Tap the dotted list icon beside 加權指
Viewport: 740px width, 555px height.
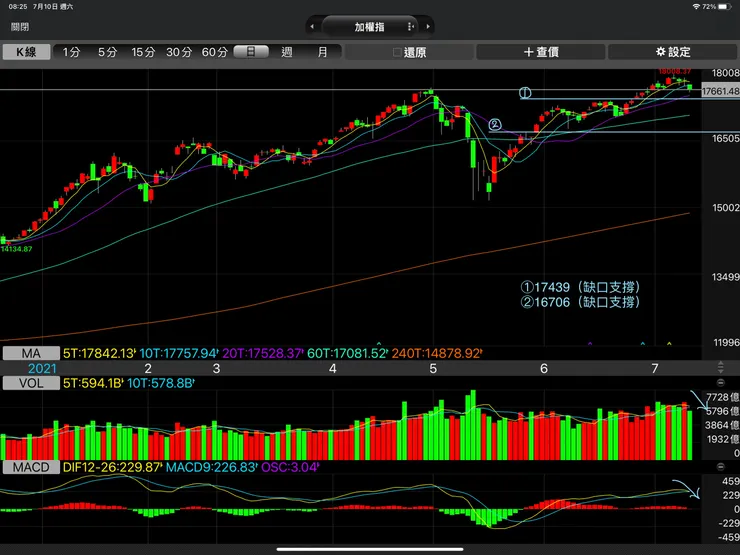(x=411, y=27)
